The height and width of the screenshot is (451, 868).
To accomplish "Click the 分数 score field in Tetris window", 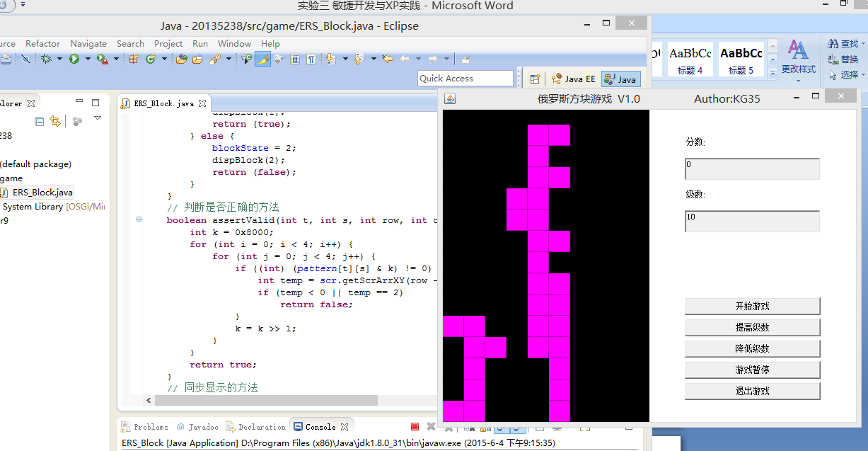I will tap(752, 169).
